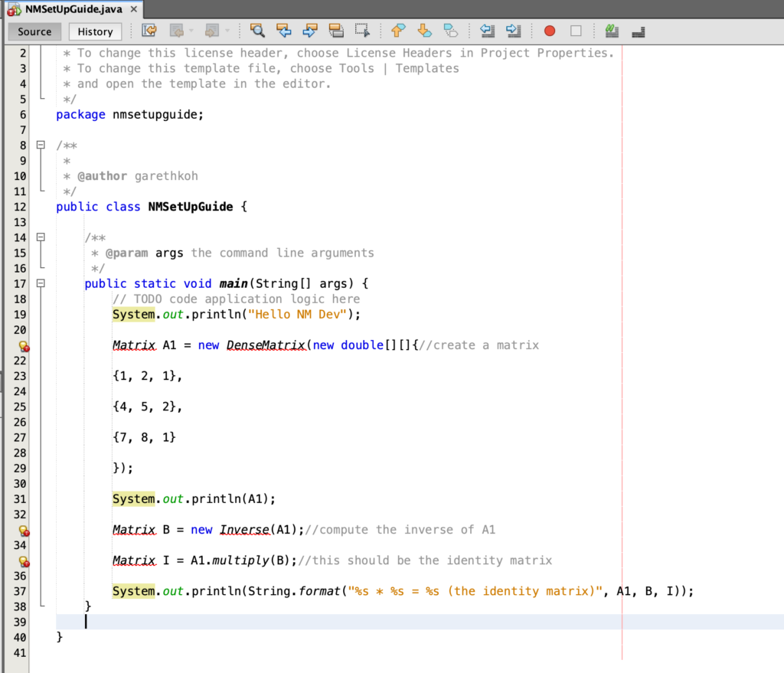Screen dimensions: 784x673
Task: Click the Find Previous Occurrence icon
Action: [284, 31]
